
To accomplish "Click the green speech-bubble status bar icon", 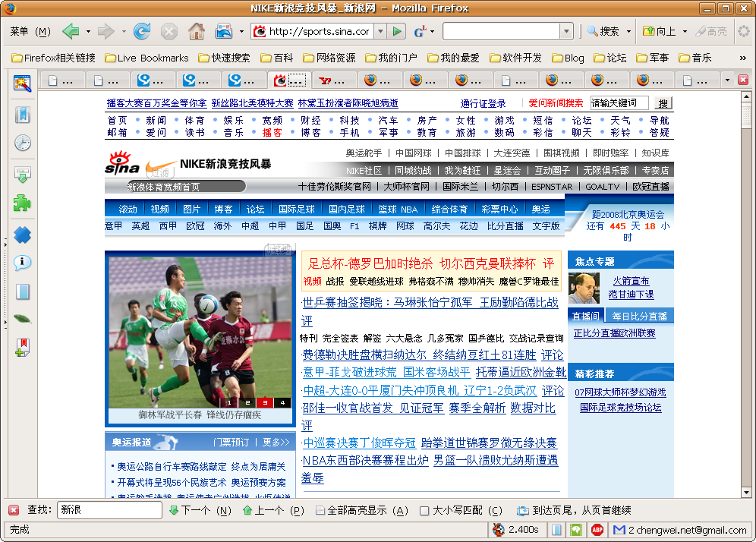I will click(576, 530).
